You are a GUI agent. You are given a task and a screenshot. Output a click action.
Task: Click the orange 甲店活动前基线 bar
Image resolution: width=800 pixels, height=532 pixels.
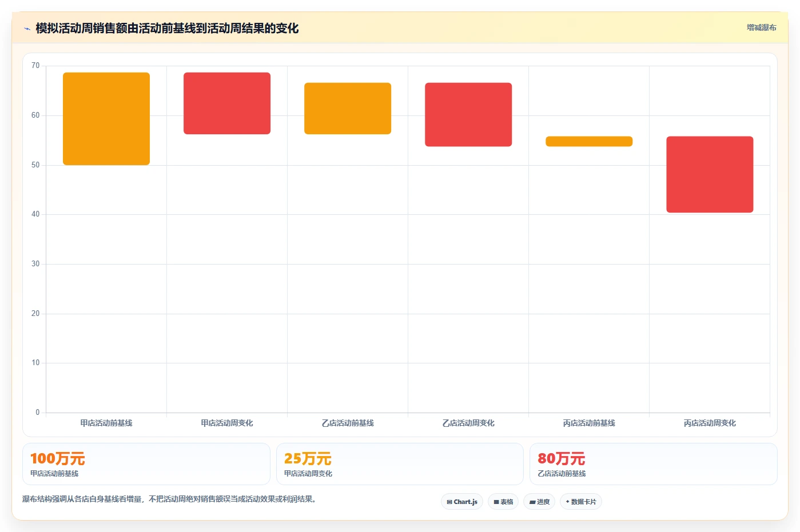coord(106,119)
